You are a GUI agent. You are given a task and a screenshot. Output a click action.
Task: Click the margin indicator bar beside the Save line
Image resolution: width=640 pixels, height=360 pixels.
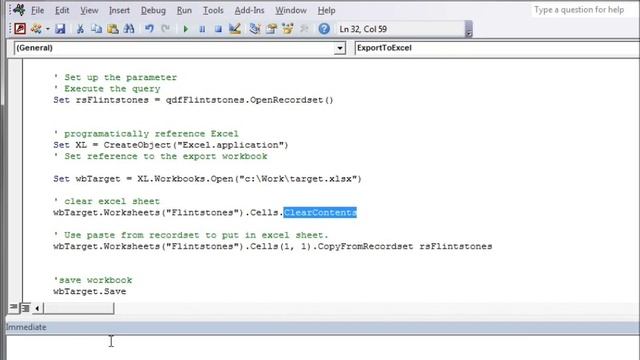tap(15, 291)
